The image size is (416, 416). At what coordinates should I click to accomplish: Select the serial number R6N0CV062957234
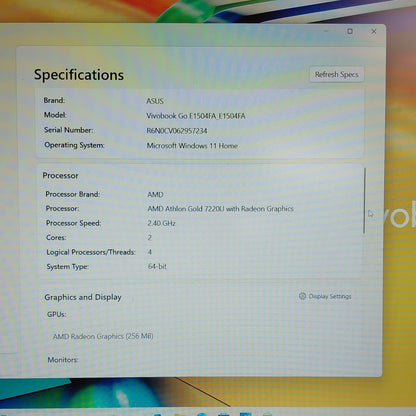point(177,131)
